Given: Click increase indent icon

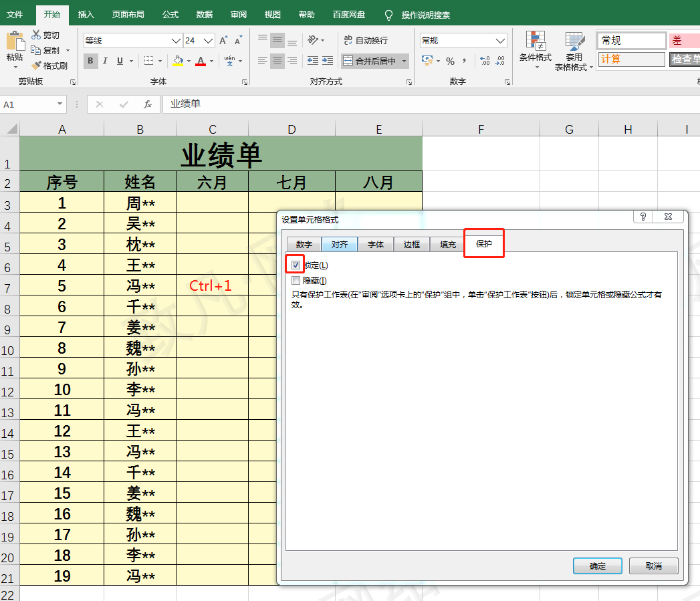Looking at the screenshot, I should pos(327,61).
